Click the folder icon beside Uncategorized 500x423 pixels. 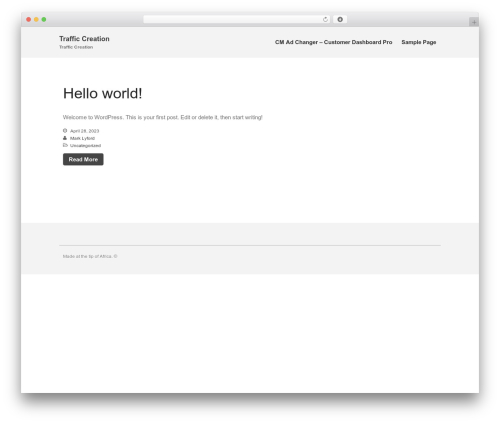(65, 145)
